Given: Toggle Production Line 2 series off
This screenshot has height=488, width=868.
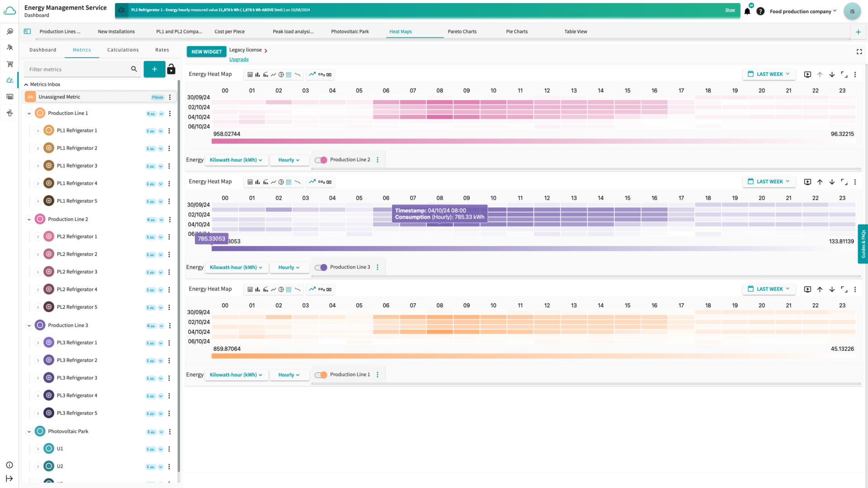Looking at the screenshot, I should (321, 160).
